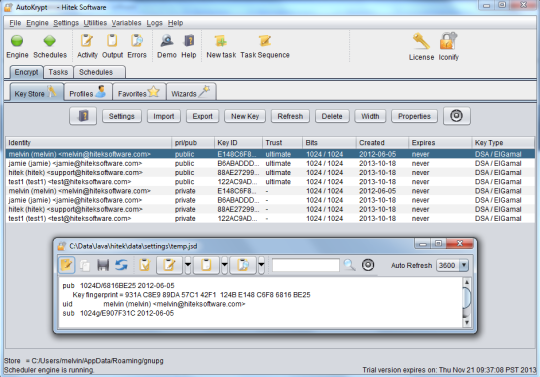Click the Properties button
Viewport: 540px width, 377px height.
(414, 116)
